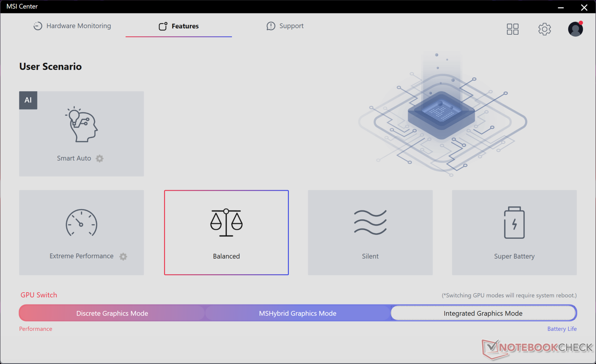Image resolution: width=596 pixels, height=364 pixels.
Task: Click the Balanced scales icon
Action: coord(226,222)
